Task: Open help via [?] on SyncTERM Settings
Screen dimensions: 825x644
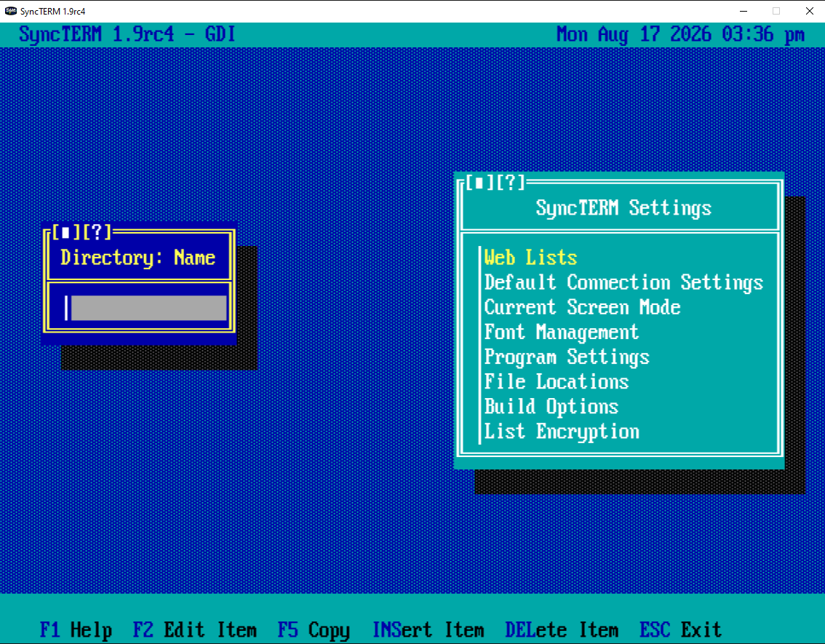Action: coord(510,183)
